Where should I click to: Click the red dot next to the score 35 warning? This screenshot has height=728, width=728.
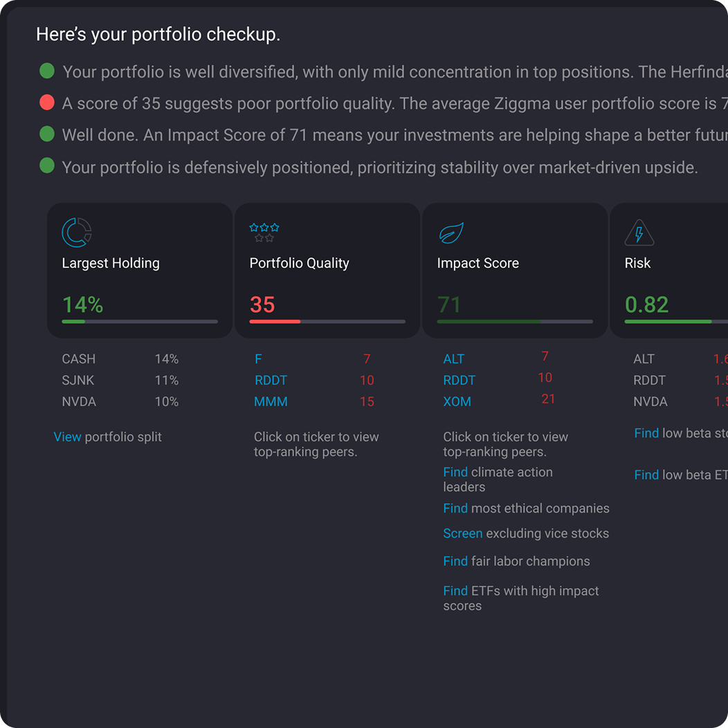click(x=46, y=102)
